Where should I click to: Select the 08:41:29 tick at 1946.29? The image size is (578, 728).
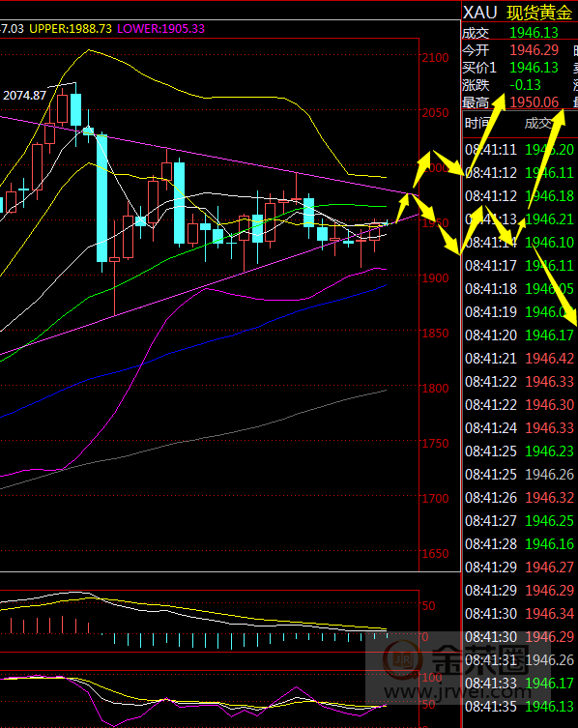tap(520, 591)
